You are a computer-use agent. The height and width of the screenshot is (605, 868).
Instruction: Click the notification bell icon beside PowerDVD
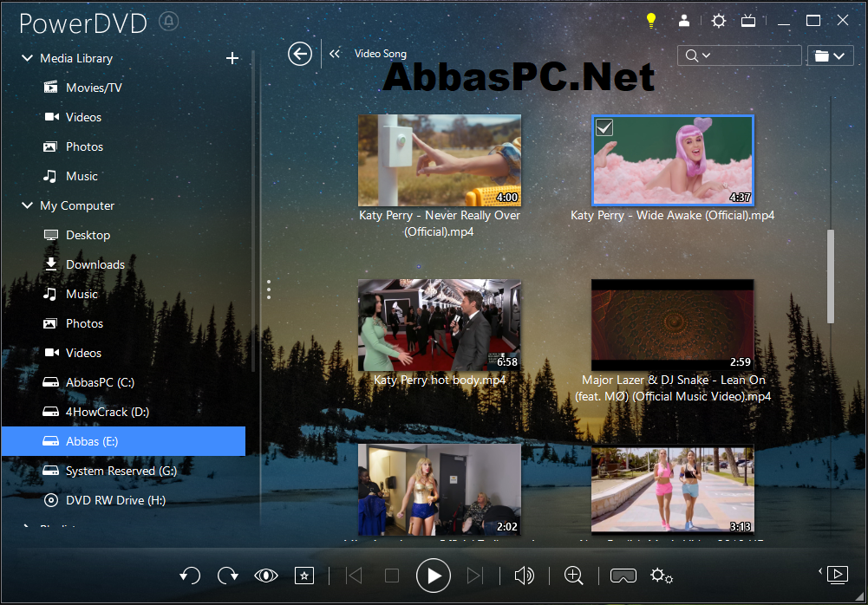[x=169, y=22]
